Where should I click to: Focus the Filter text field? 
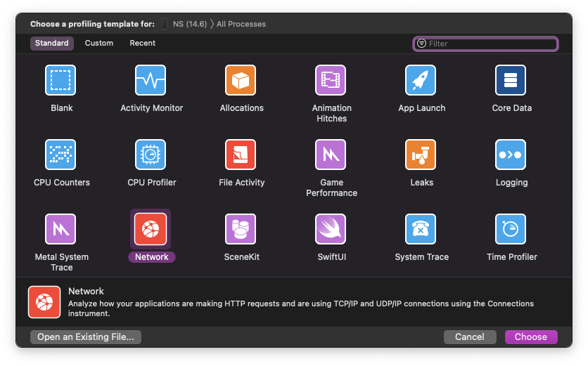(485, 44)
